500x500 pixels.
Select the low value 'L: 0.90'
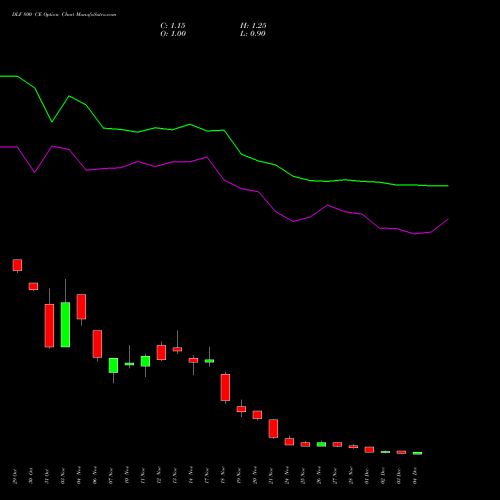[x=253, y=34]
